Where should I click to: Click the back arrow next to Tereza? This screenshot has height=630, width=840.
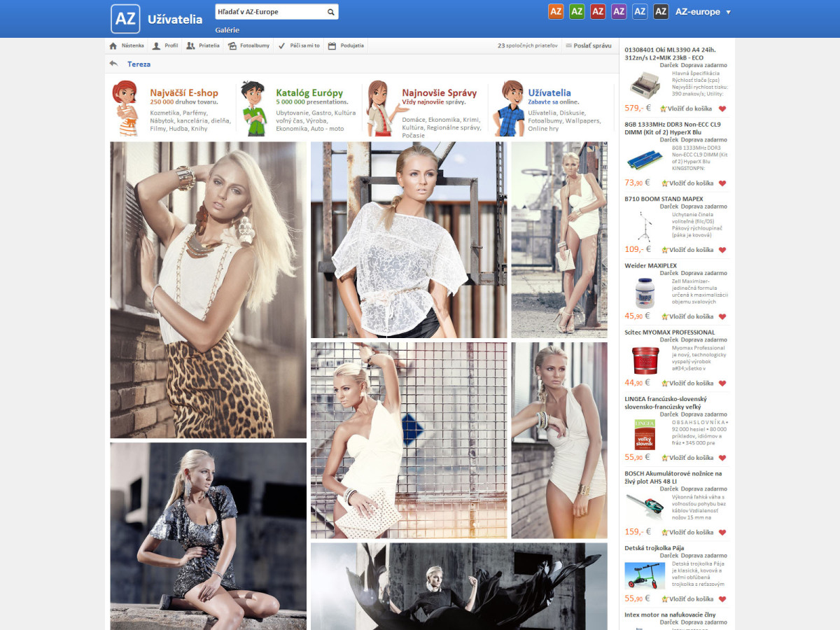click(x=113, y=64)
